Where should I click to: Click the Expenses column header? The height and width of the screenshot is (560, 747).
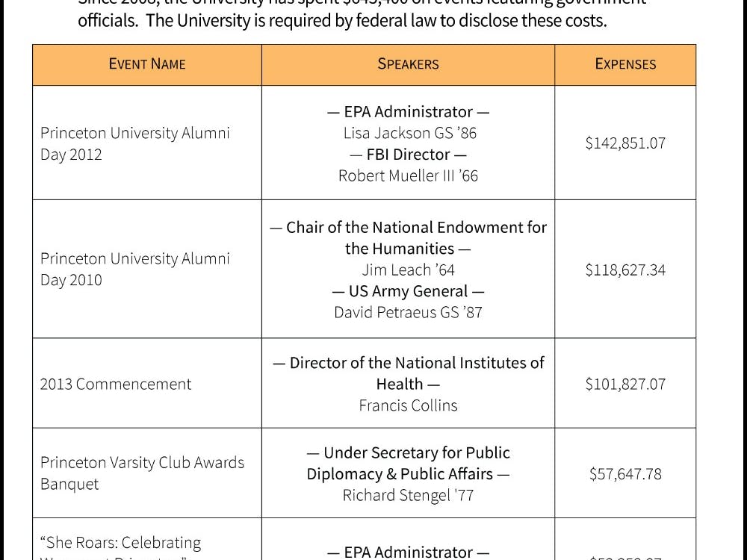click(x=625, y=64)
